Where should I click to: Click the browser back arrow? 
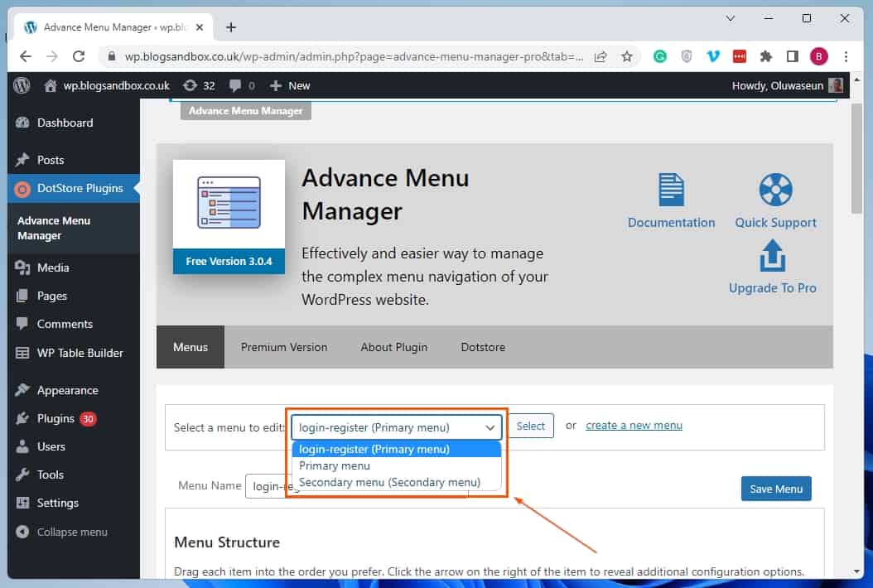coord(25,56)
